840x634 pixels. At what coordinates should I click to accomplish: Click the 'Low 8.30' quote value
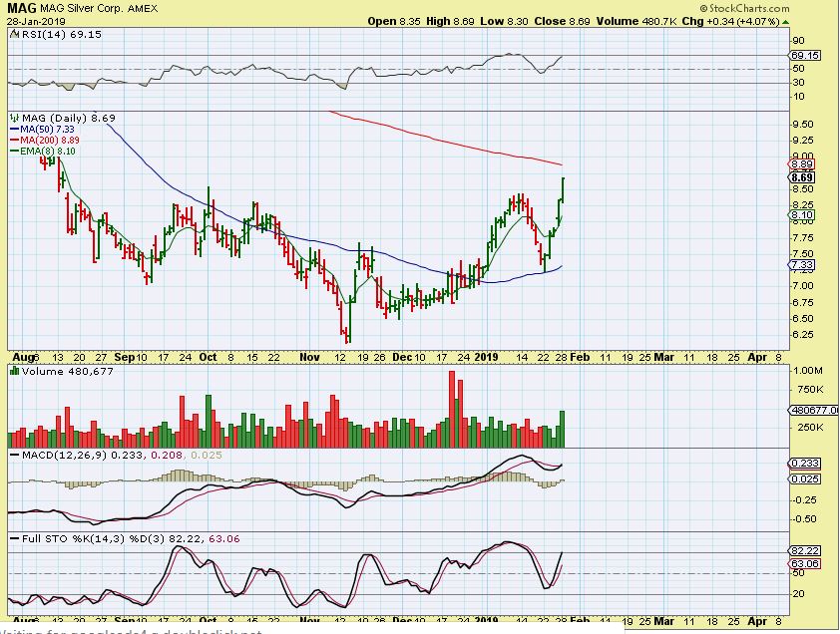click(x=504, y=21)
